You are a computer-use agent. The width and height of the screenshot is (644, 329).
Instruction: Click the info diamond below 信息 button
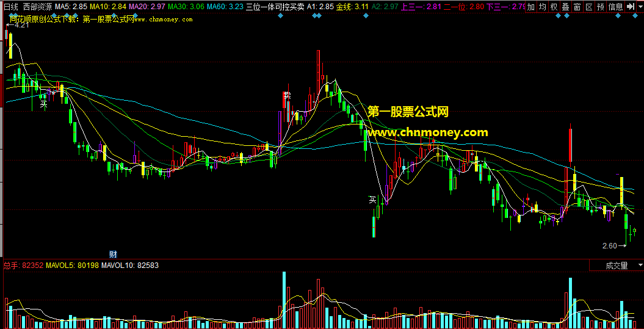[618, 16]
